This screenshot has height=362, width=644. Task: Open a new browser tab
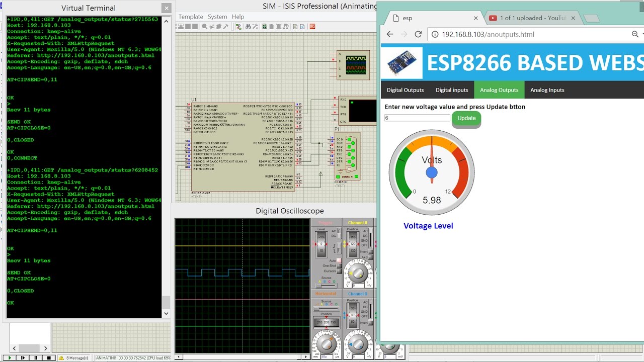click(592, 19)
